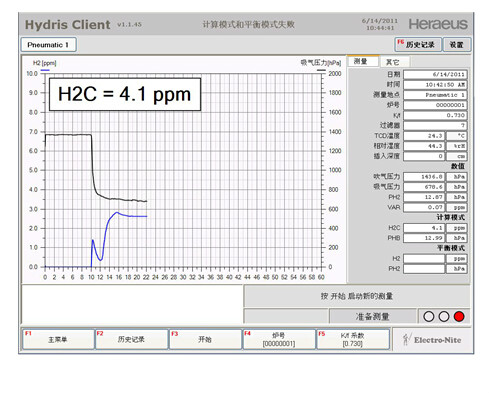Open F6 历史记录 history button
The height and width of the screenshot is (394, 489).
tap(418, 45)
